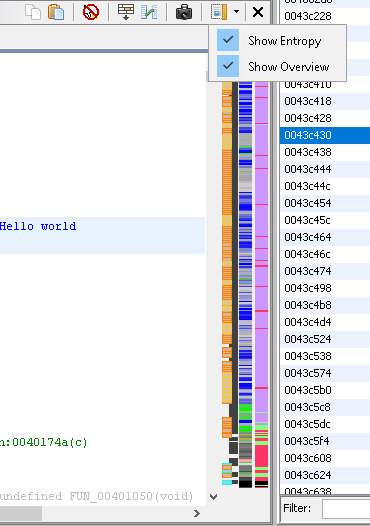Screen dimensions: 370x526
Task: Select address row 0043c524
Action: 325,339
